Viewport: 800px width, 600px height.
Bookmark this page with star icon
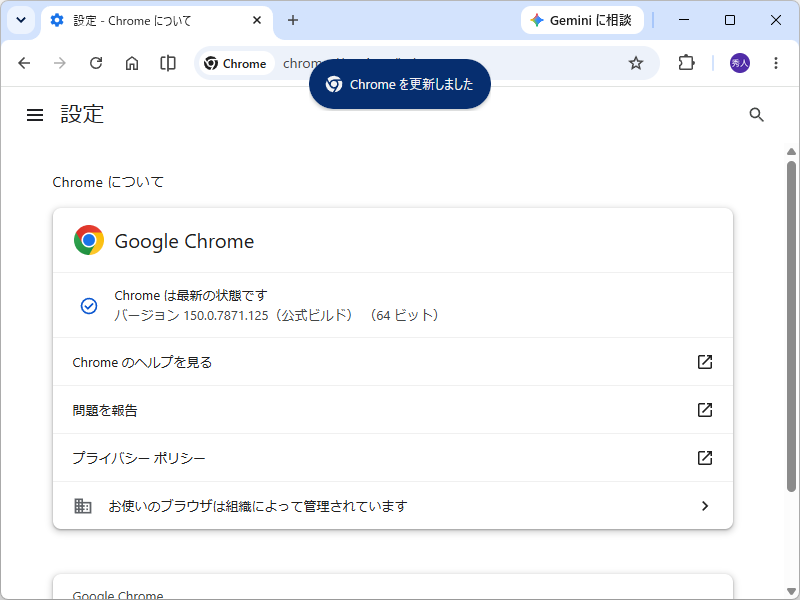636,63
